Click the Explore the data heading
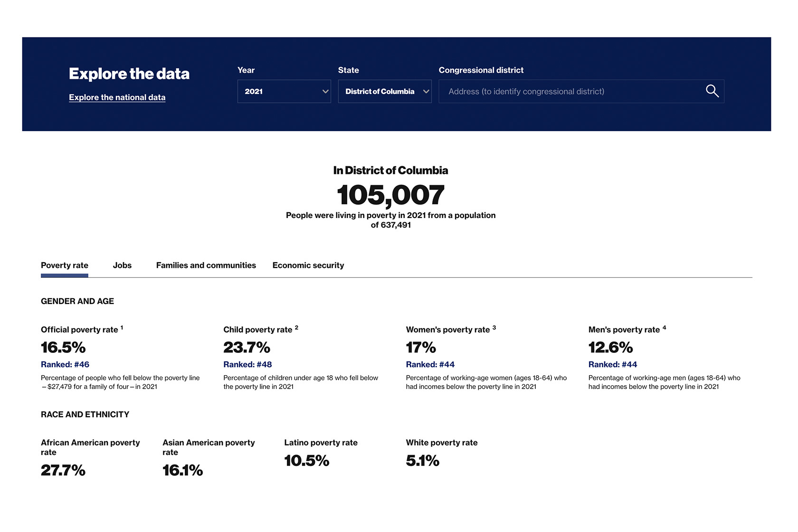Screen dimensions: 798x532 (129, 74)
